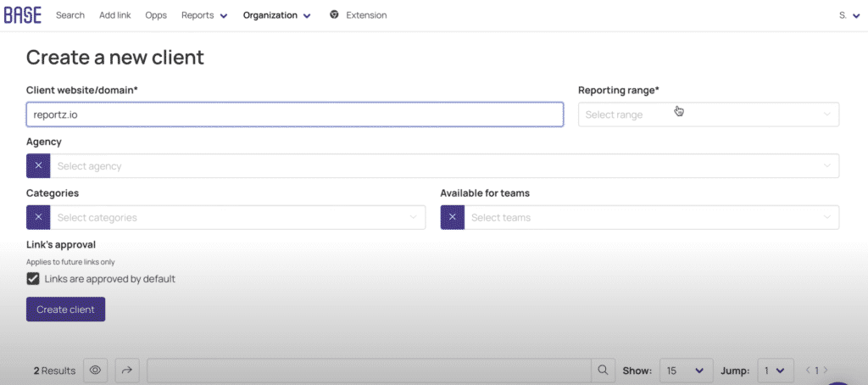Image resolution: width=868 pixels, height=385 pixels.
Task: Click the BASE logo icon
Action: (22, 15)
